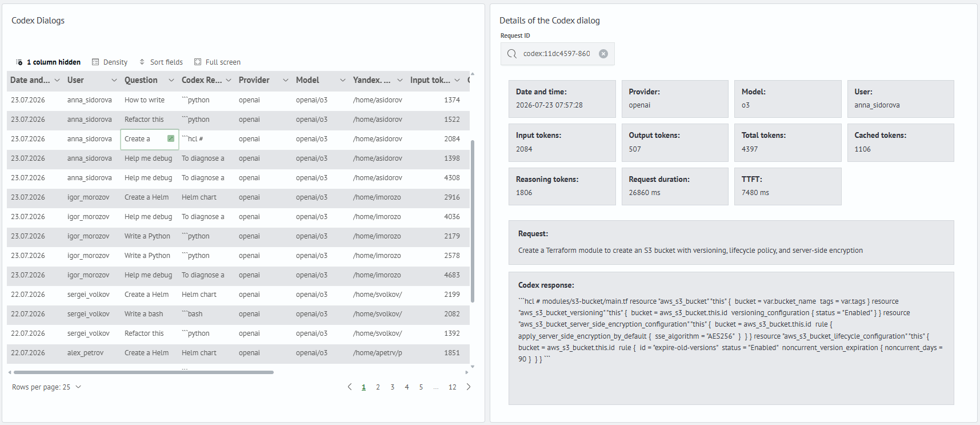980x425 pixels.
Task: Click the Request duration 26860 ms value
Action: coord(645,193)
